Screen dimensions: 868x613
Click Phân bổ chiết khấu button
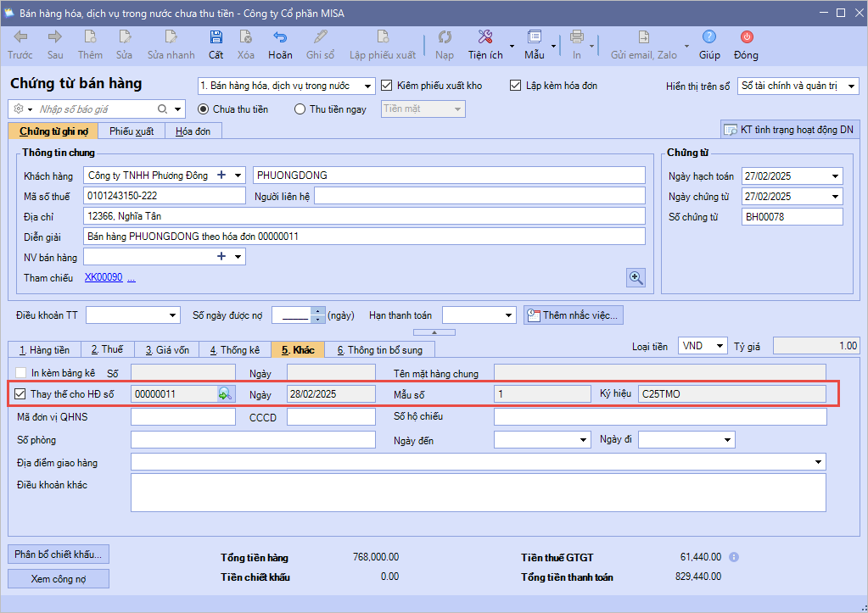click(59, 554)
